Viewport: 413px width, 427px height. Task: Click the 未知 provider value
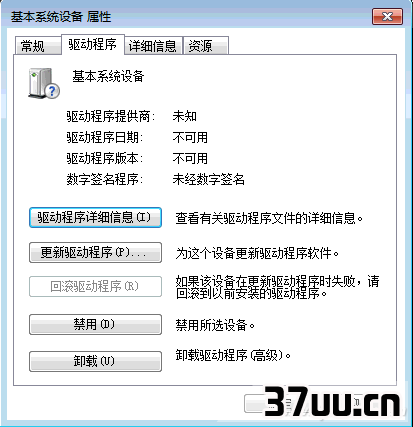click(185, 116)
